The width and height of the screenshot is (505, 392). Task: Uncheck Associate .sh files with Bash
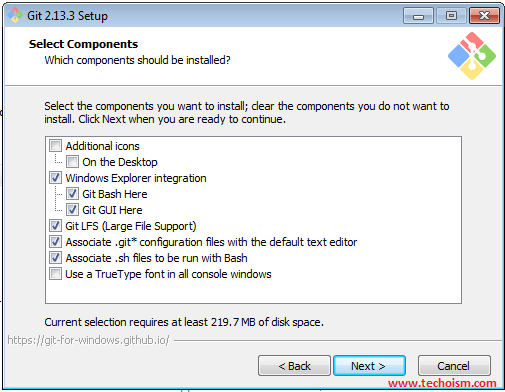tap(55, 258)
